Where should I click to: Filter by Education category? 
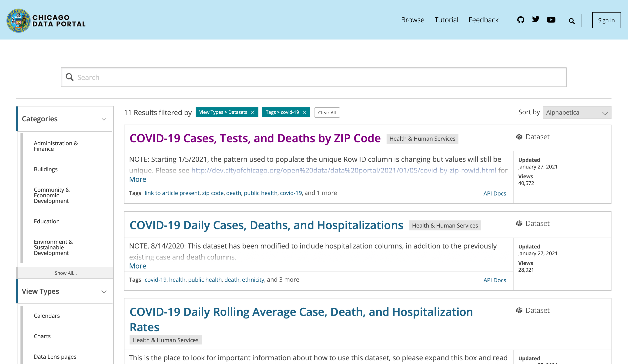[47, 221]
